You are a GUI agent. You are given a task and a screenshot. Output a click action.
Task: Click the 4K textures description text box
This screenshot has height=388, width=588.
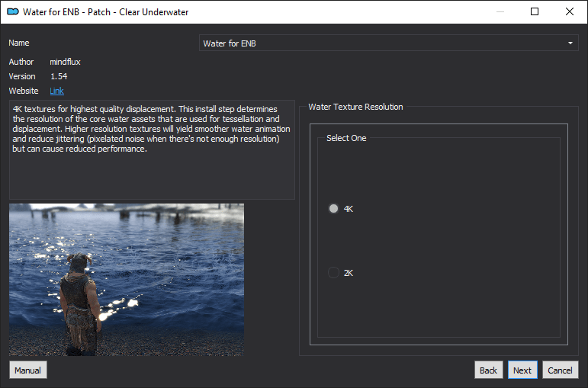pyautogui.click(x=152, y=149)
